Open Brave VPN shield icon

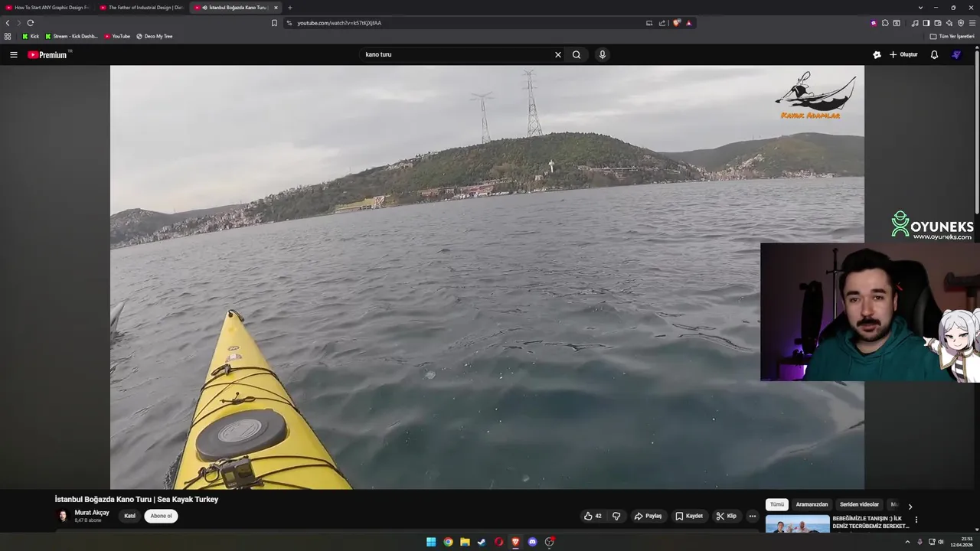point(961,23)
